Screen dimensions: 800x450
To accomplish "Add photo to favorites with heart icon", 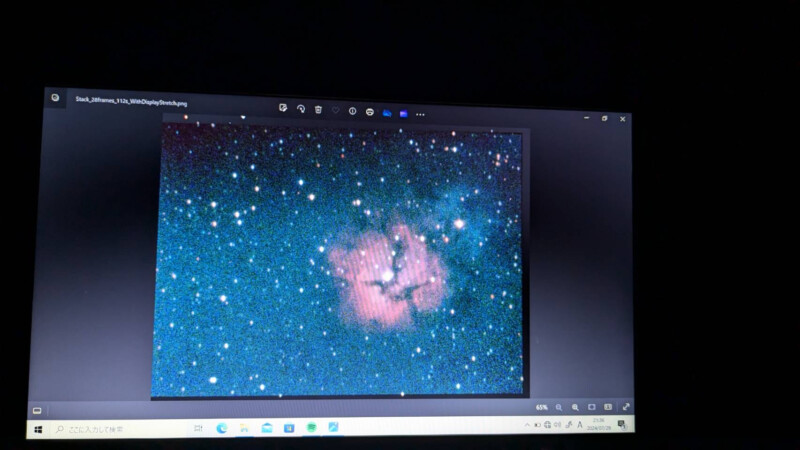I will coord(335,110).
